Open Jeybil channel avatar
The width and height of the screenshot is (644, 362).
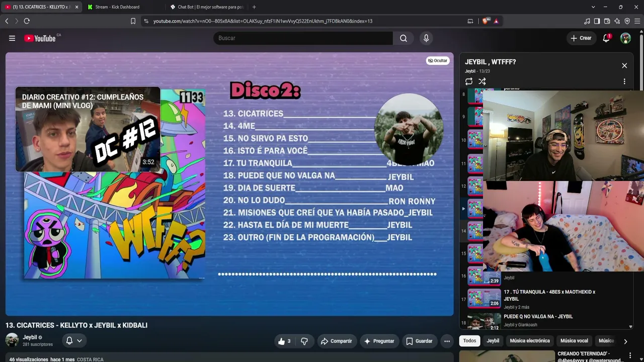[x=12, y=340]
